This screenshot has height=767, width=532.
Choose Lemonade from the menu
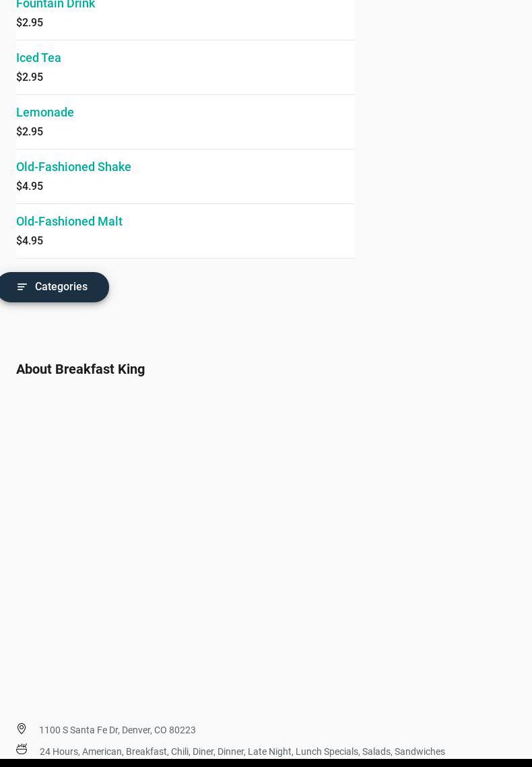45,112
